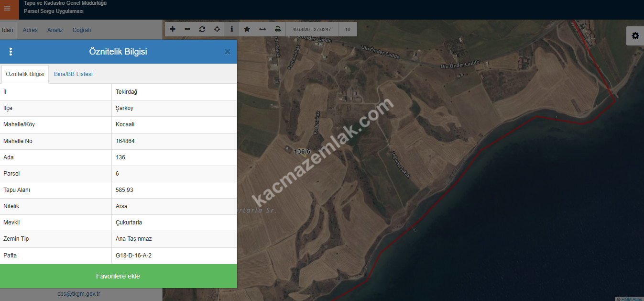
Task: Open the Adres tab
Action: point(30,30)
